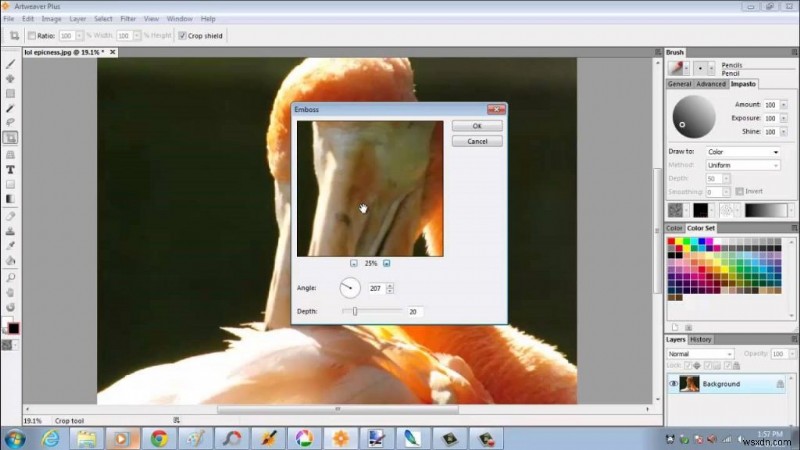Open the File menu
800x450 pixels.
click(9, 19)
